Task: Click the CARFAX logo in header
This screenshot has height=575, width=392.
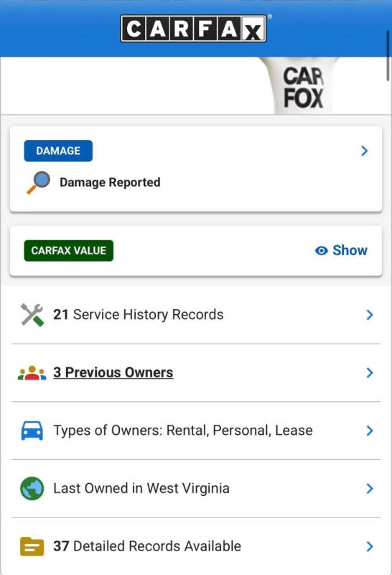Action: click(193, 29)
